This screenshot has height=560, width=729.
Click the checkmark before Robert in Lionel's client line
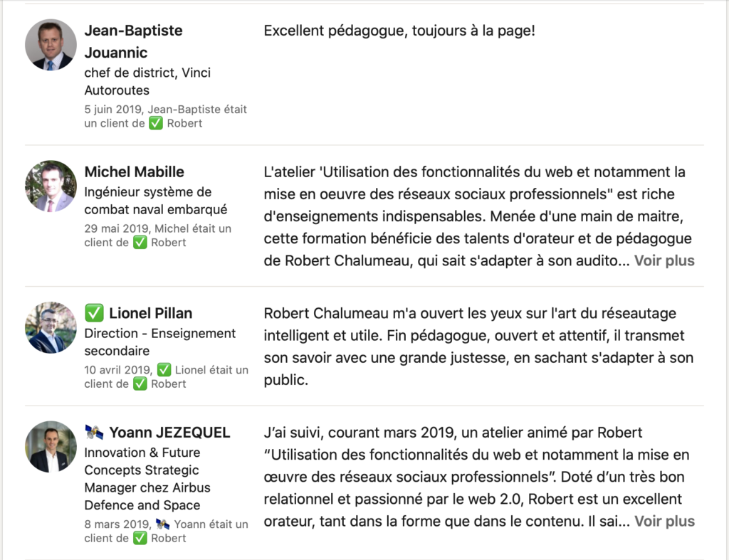point(140,384)
